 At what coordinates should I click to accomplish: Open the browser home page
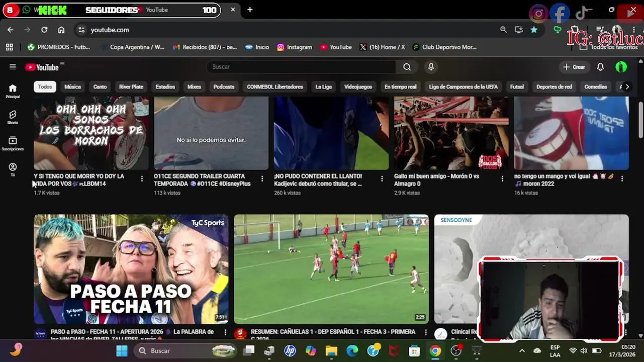coord(61,30)
